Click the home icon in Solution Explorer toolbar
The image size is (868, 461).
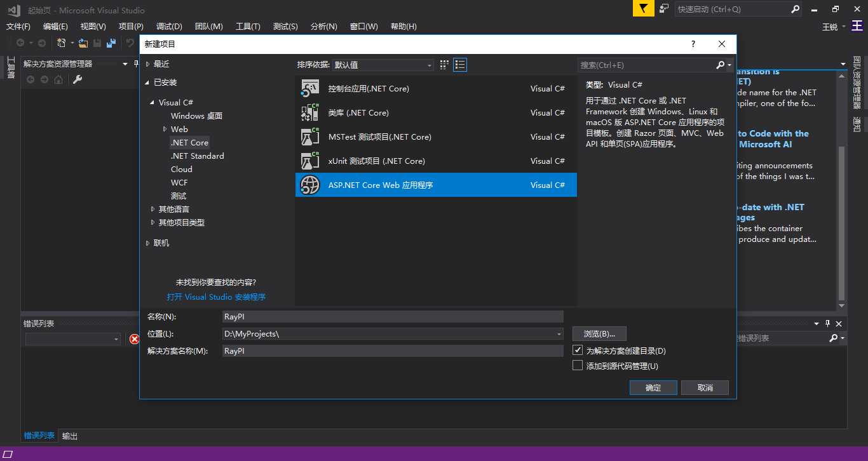tap(58, 79)
